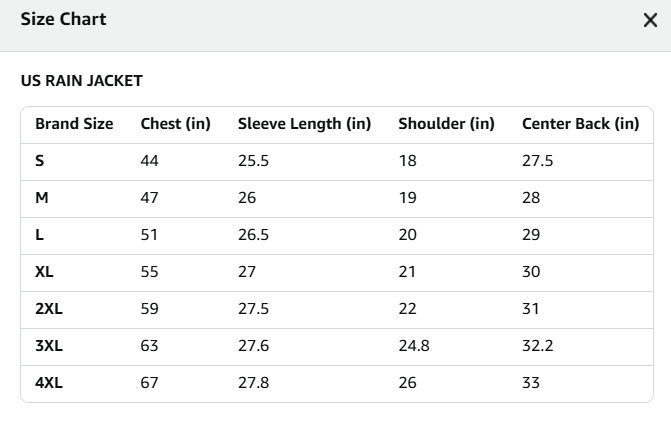Select the S brand size row label
Screen dimensions: 671x443
click(x=40, y=161)
